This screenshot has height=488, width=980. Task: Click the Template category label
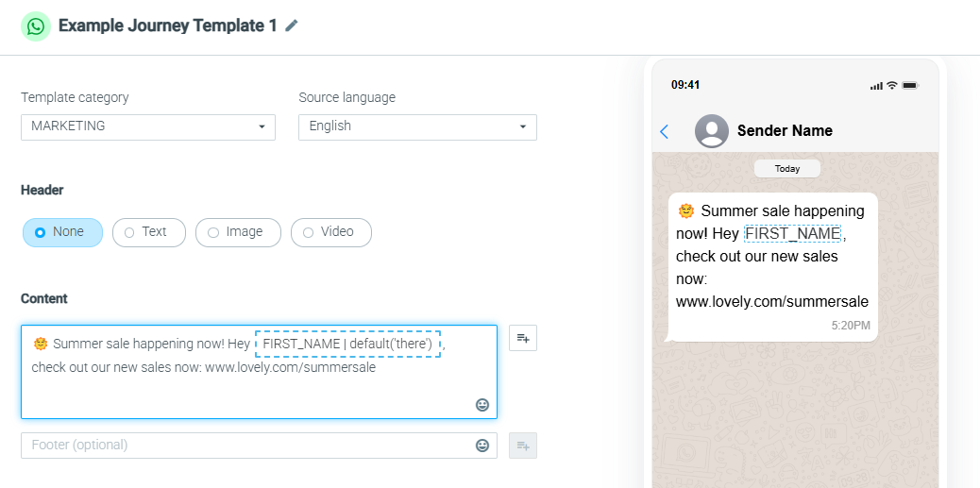coord(75,97)
